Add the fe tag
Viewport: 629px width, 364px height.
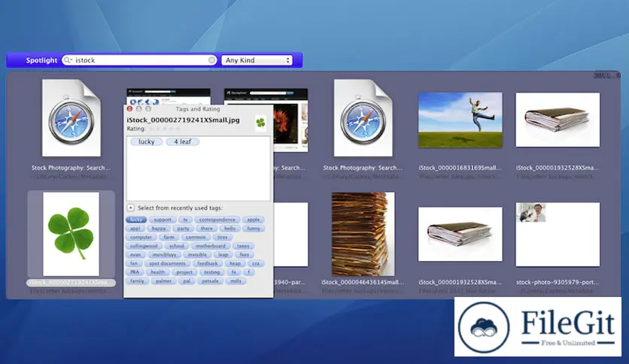coord(234,272)
